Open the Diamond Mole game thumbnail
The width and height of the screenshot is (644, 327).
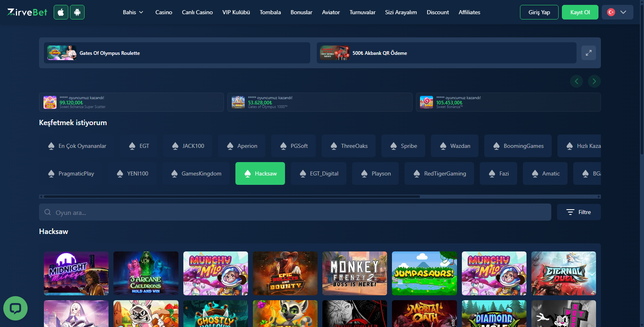[494, 314]
